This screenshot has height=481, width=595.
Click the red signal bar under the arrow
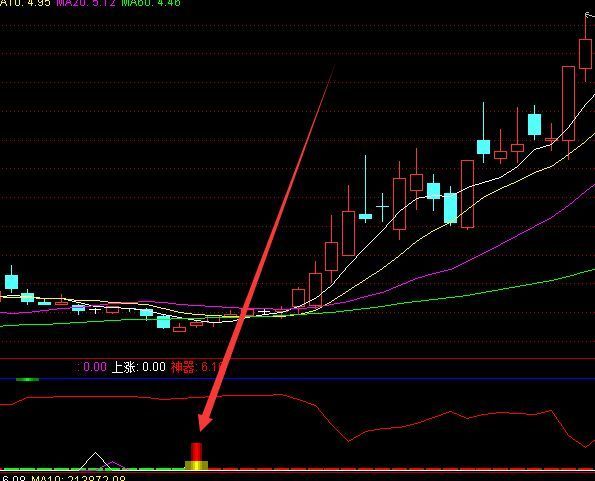(x=196, y=452)
